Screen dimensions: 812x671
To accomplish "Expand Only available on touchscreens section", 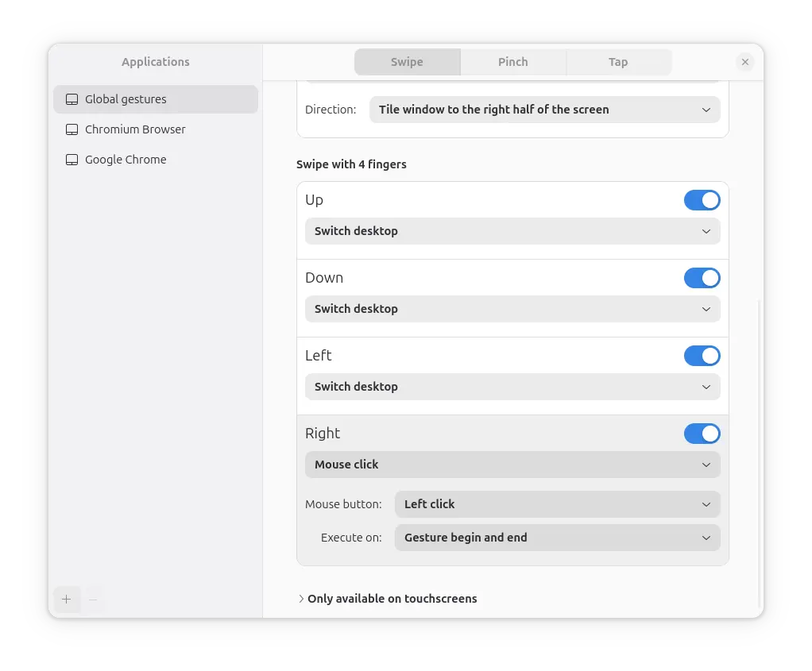I will tap(387, 599).
